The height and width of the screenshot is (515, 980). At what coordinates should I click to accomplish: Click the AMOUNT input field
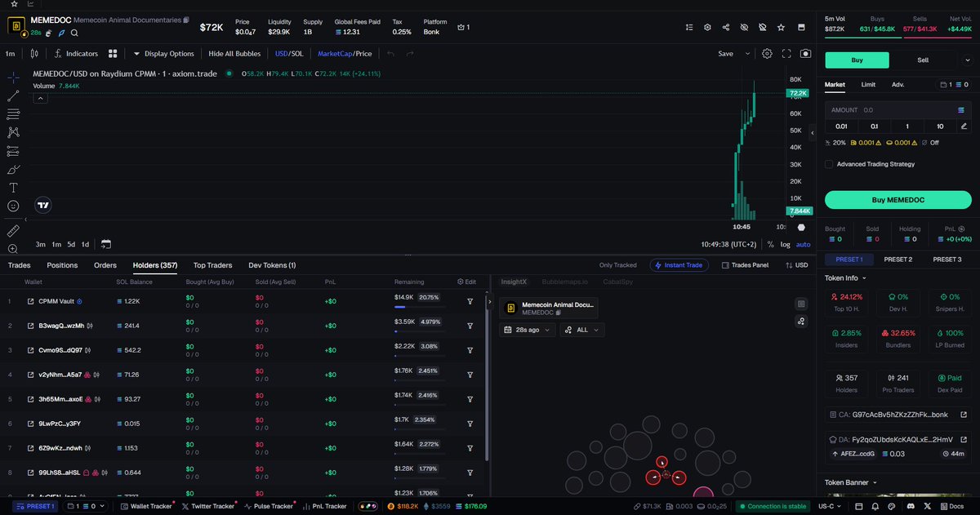898,109
